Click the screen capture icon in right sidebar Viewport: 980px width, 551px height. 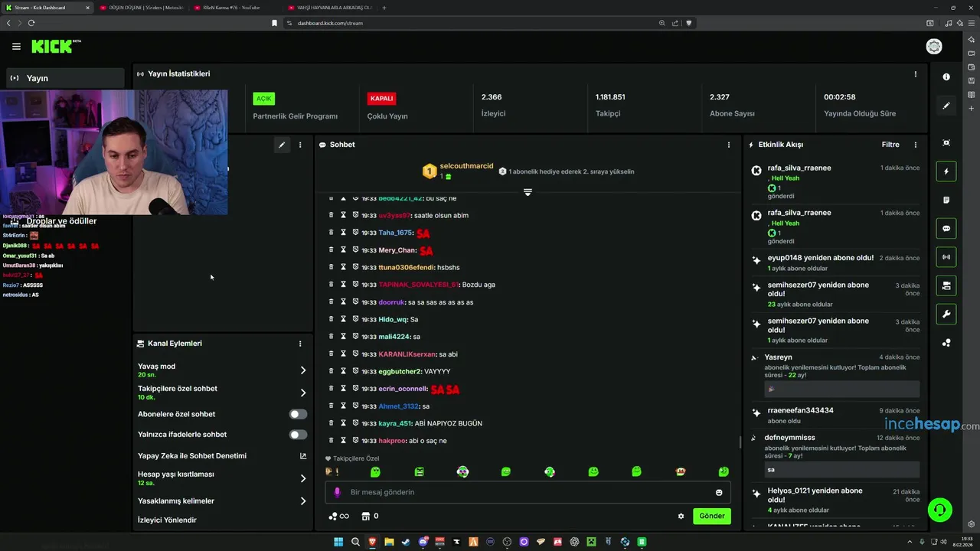coord(946,143)
